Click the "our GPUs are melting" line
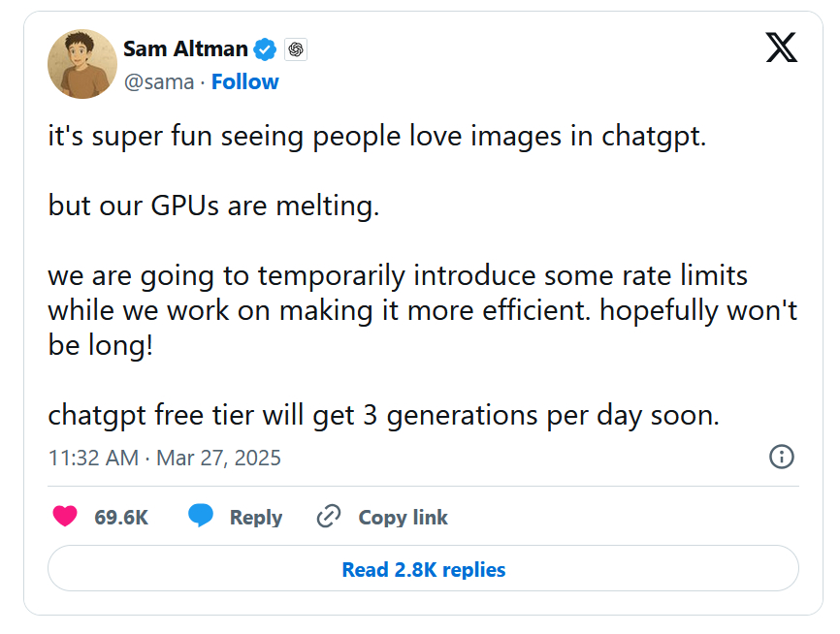Screen dimensions: 840x634 coord(213,206)
